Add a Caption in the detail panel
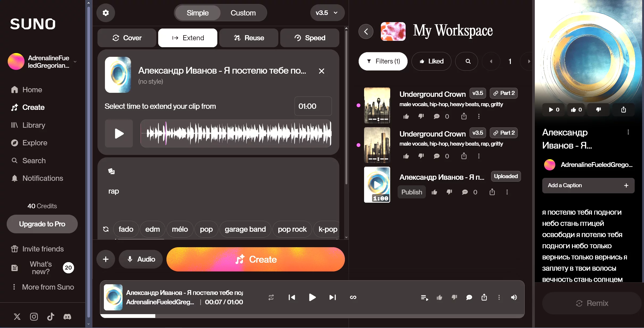Image resolution: width=644 pixels, height=328 pixels. pos(588,185)
